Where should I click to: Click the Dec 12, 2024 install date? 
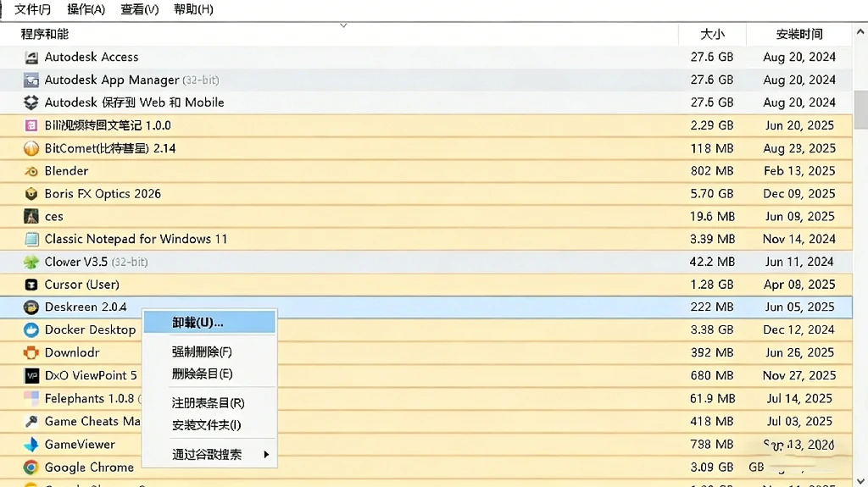798,329
